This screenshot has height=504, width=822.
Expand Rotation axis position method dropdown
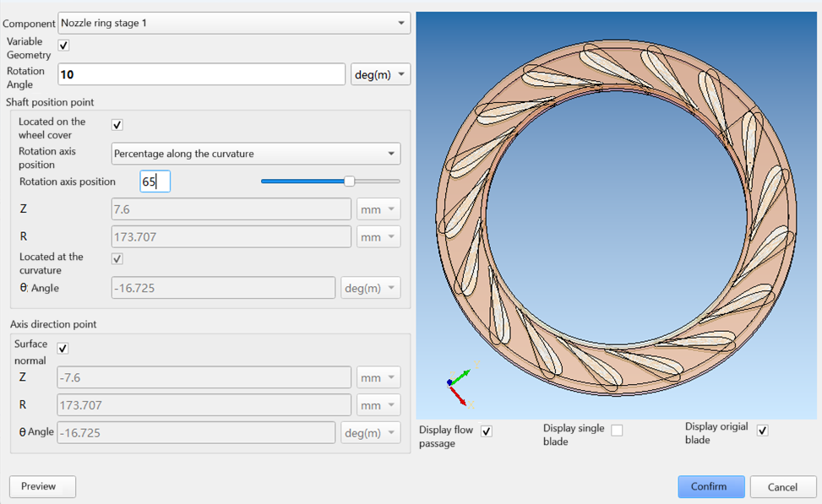[x=256, y=154]
